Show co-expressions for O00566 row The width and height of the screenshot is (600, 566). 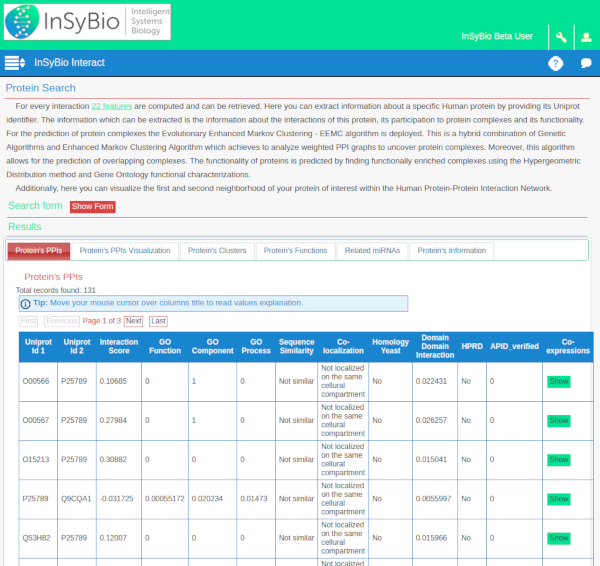coord(558,381)
